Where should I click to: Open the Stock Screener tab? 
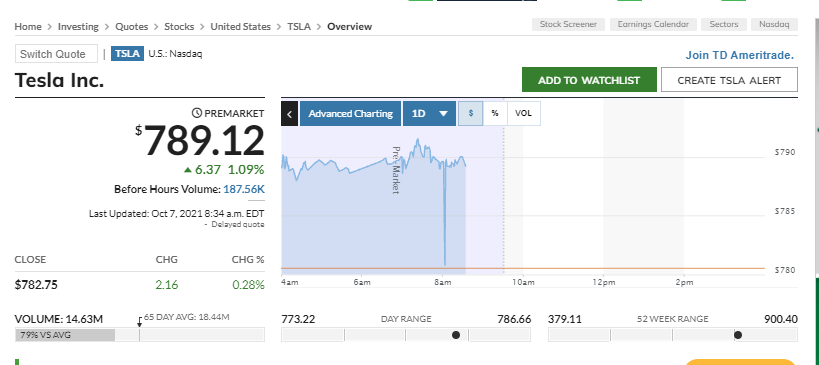point(568,25)
